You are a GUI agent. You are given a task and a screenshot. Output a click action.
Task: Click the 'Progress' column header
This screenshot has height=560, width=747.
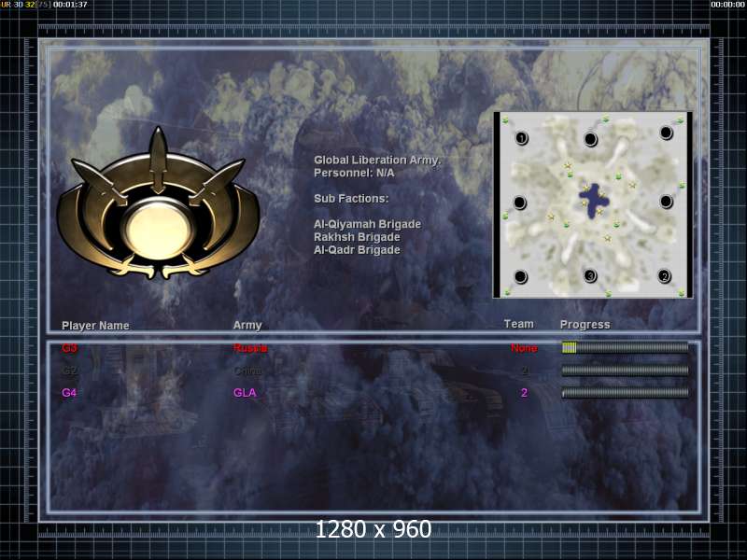pyautogui.click(x=585, y=325)
